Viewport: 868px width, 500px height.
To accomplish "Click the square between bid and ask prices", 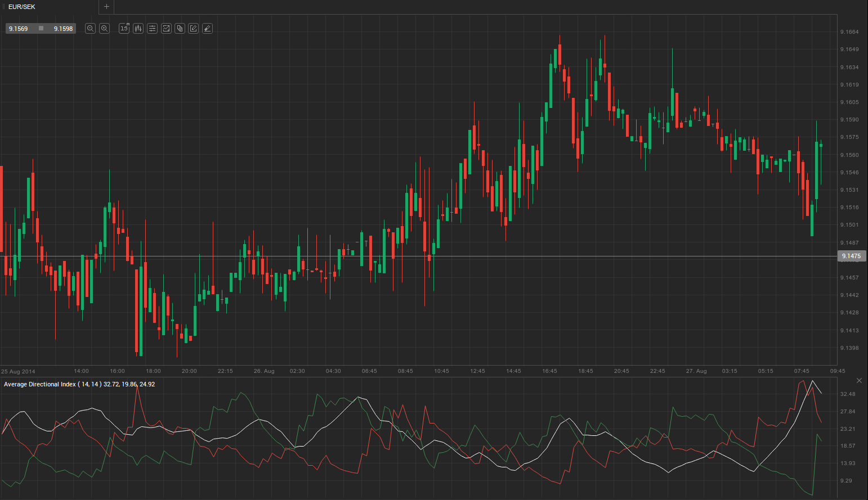I will point(41,29).
